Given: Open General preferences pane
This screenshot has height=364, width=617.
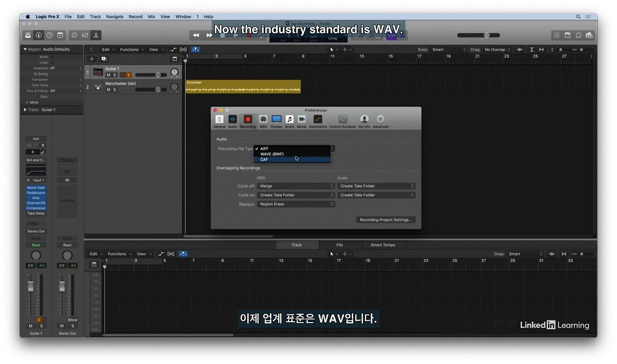Looking at the screenshot, I should 219,121.
